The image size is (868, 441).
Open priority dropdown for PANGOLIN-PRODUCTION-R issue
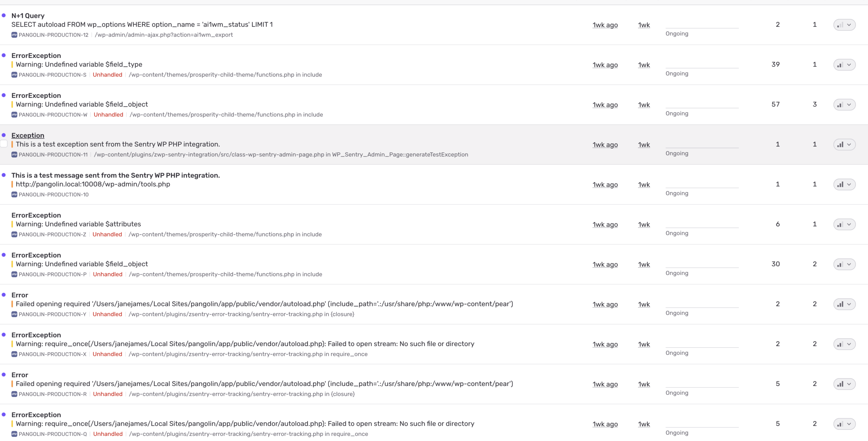(x=844, y=384)
